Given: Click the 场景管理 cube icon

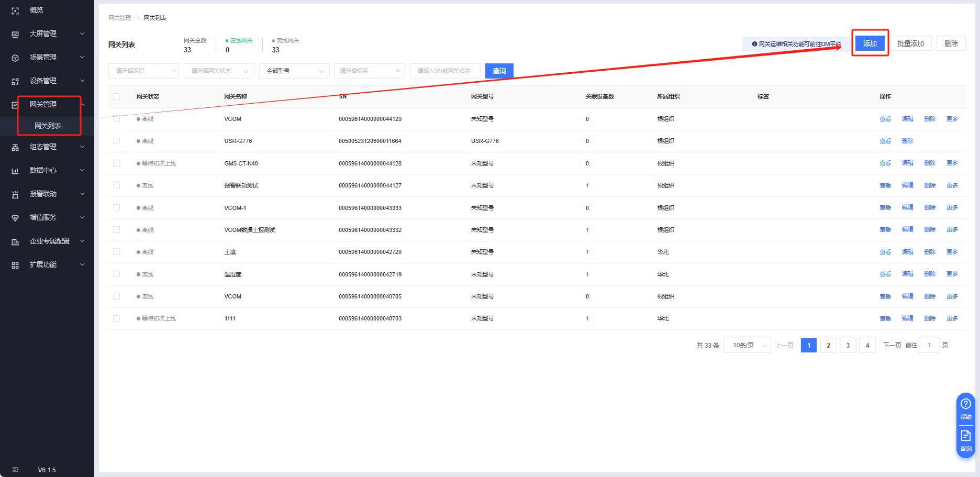Looking at the screenshot, I should click(15, 58).
